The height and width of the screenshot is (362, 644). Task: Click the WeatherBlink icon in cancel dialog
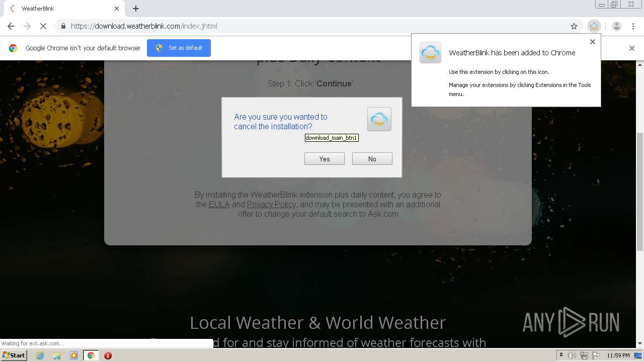click(379, 119)
